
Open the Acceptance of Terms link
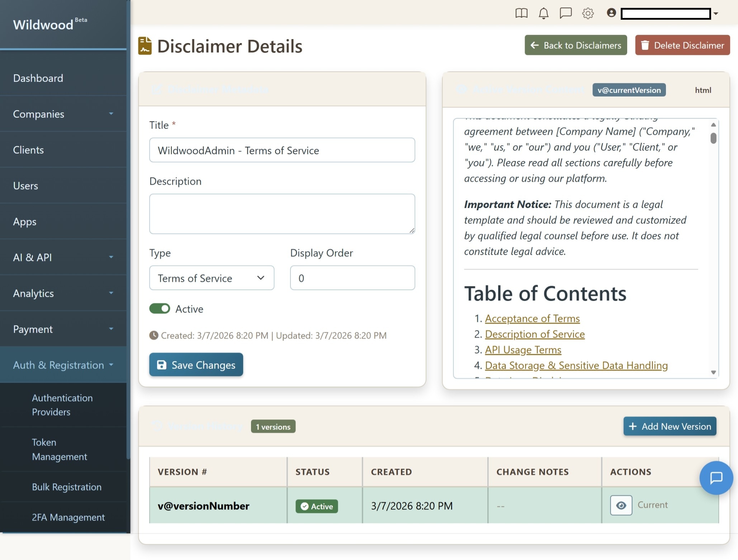coord(532,318)
